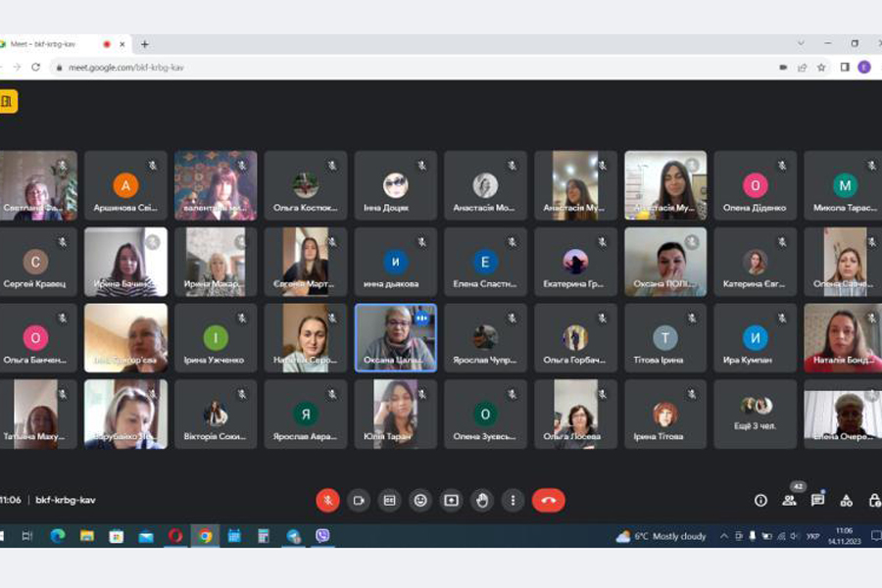Click the yellow companion icon at top-left

(8, 102)
